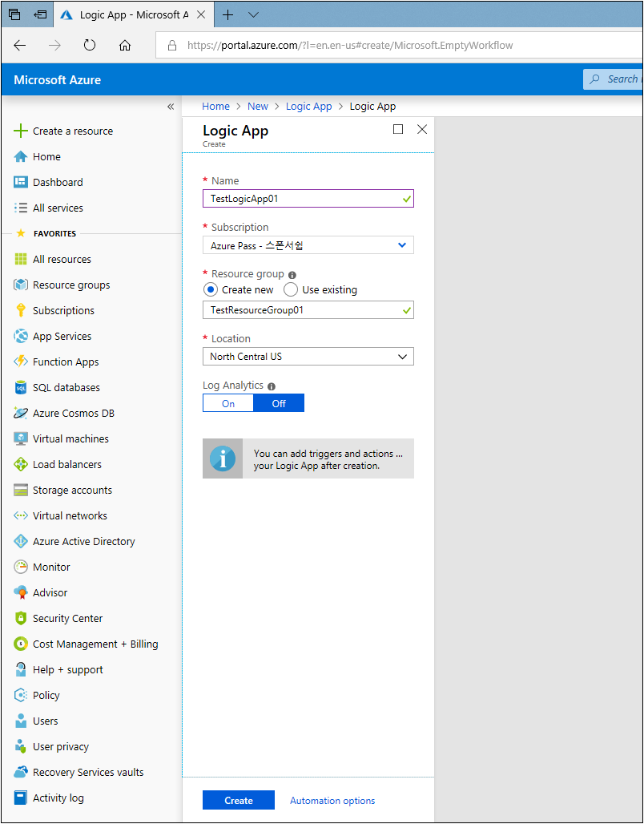644x824 pixels.
Task: Open the Location dropdown North Central US
Action: point(308,357)
